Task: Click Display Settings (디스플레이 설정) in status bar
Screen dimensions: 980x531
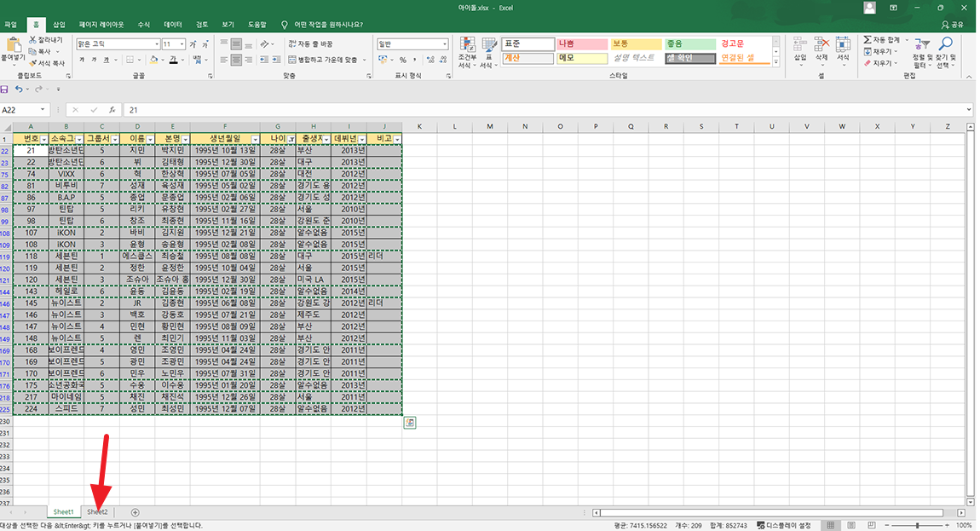Action: click(784, 525)
